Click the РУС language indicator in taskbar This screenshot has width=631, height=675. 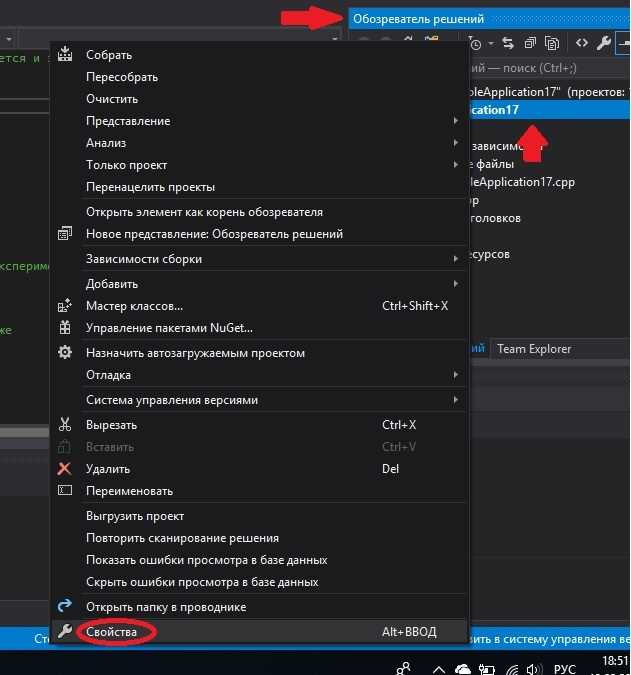coord(565,668)
